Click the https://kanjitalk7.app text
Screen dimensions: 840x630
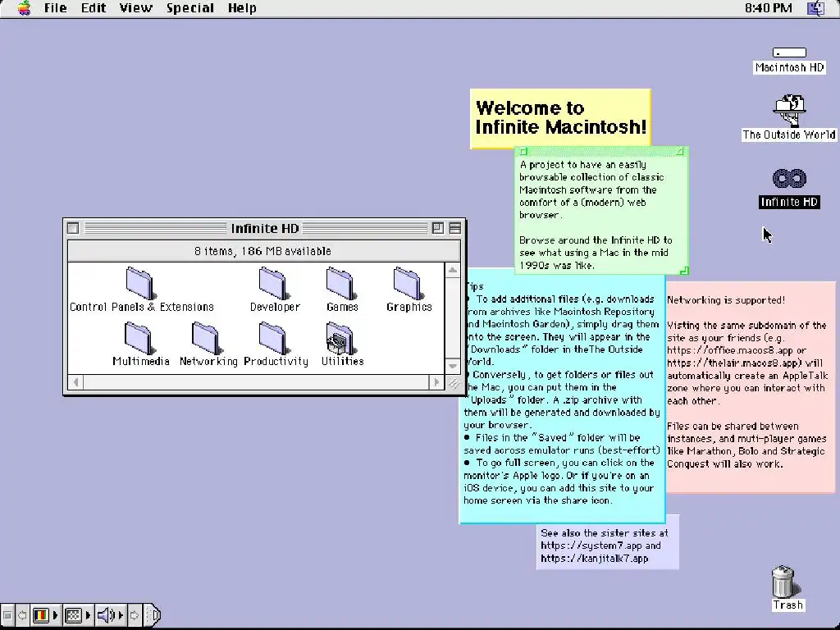(x=595, y=558)
